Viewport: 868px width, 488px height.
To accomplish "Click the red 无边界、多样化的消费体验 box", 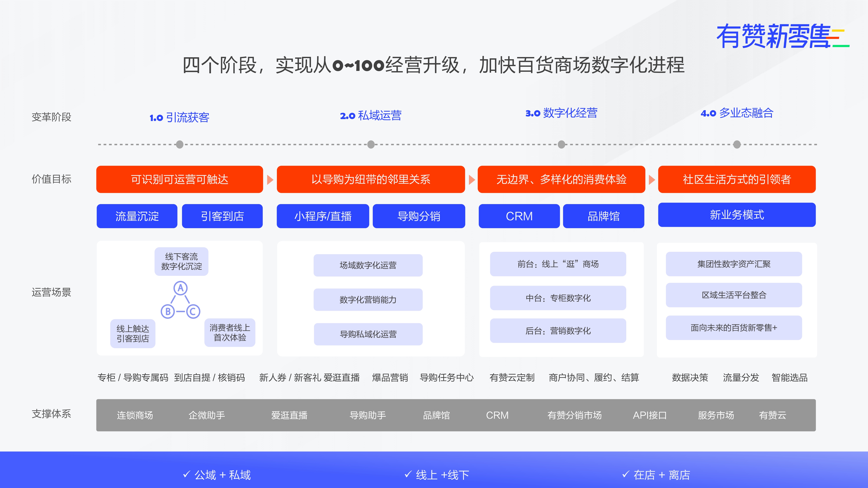I will pos(561,180).
